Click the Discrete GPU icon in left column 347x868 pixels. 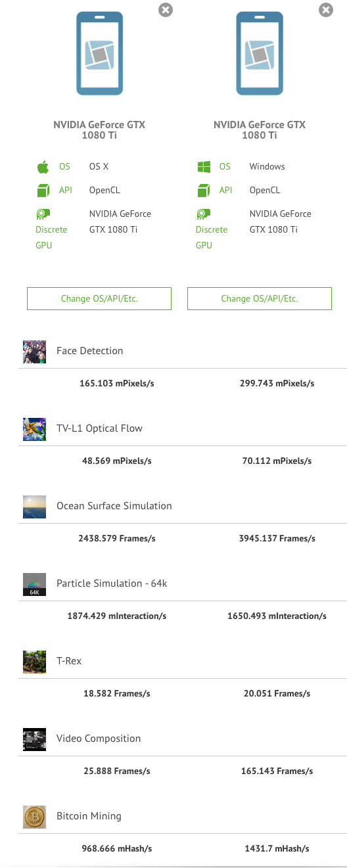tap(43, 214)
